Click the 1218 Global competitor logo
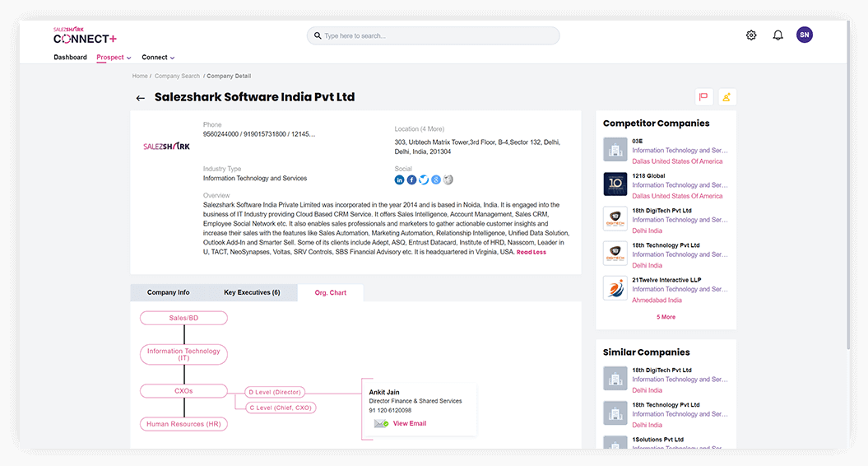This screenshot has height=466, width=868. (x=615, y=184)
